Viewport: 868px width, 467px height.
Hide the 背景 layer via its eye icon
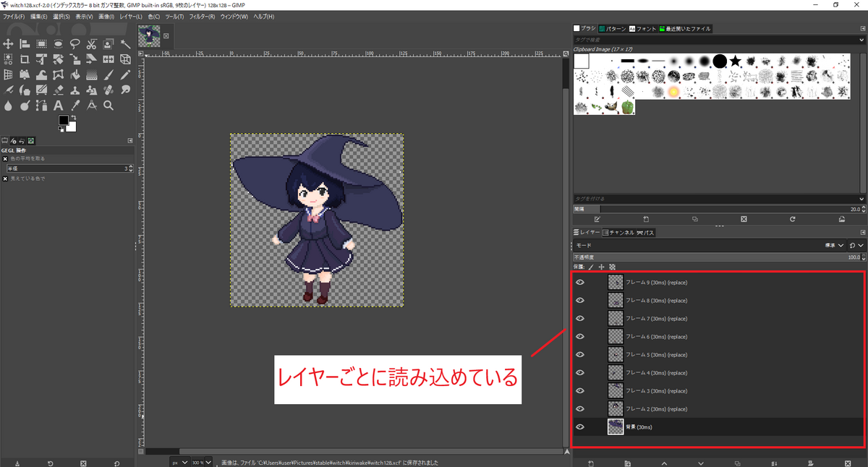coord(579,427)
